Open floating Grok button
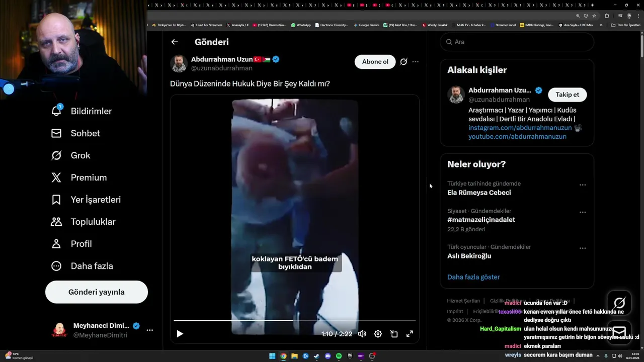Viewport: 644px width, 362px height. click(x=619, y=303)
